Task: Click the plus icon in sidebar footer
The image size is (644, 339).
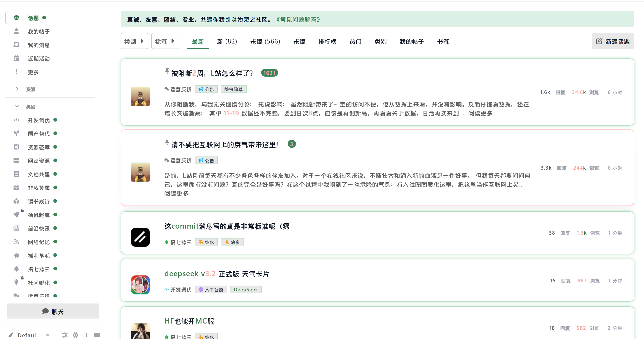Action: (86, 335)
